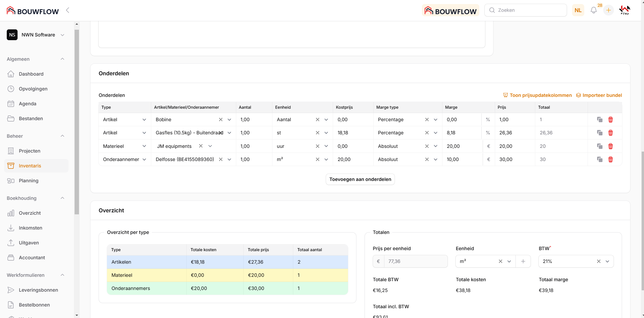
Task: Clear the m² unit in Totalen
Action: [500, 261]
